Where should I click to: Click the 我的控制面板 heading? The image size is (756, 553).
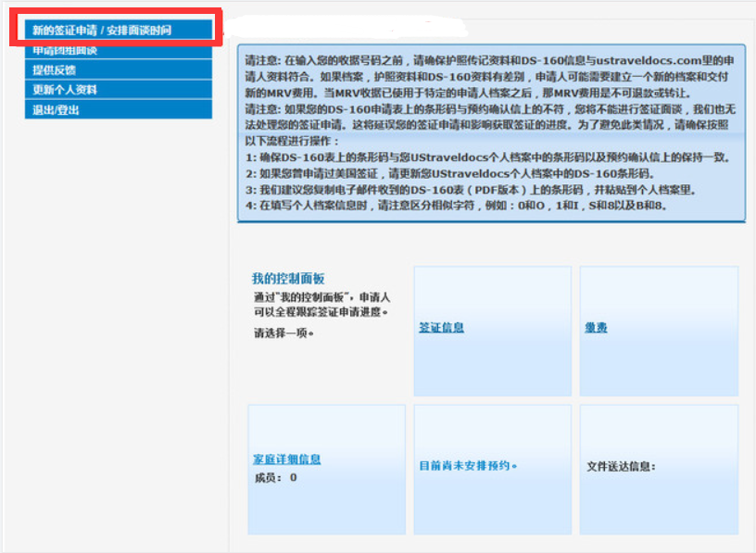pyautogui.click(x=288, y=279)
